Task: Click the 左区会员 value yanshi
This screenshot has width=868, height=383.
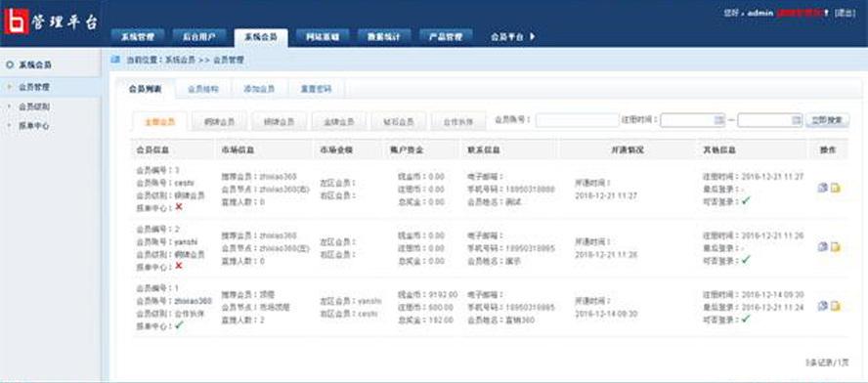Action: pos(369,301)
